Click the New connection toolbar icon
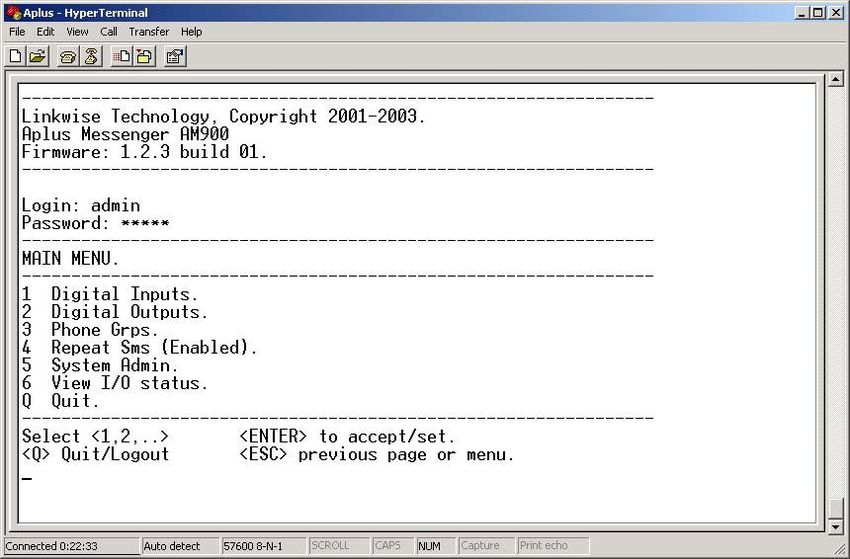The height and width of the screenshot is (559, 850). [16, 56]
